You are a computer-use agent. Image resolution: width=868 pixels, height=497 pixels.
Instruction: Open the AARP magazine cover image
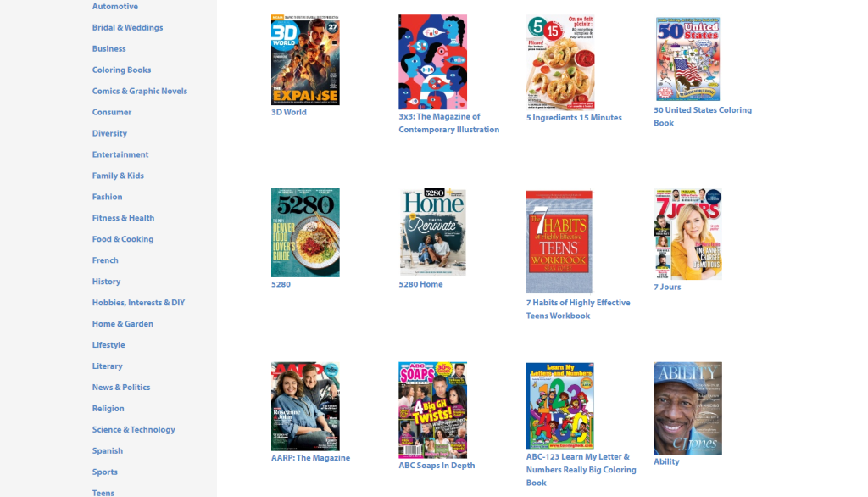point(305,406)
